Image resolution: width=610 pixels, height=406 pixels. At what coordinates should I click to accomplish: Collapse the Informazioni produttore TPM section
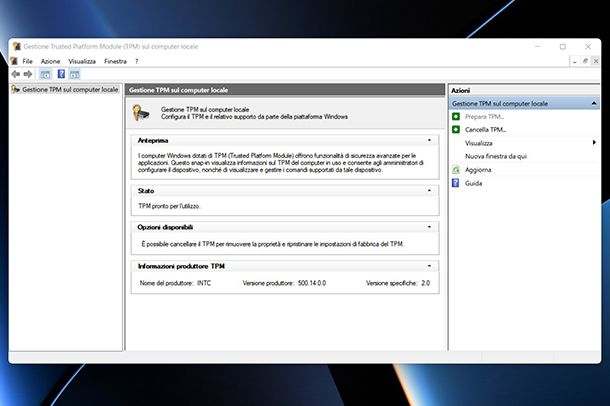point(429,266)
